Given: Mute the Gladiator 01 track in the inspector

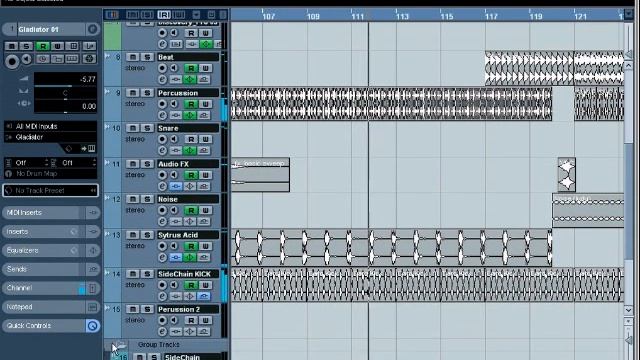Looking at the screenshot, I should [12, 46].
